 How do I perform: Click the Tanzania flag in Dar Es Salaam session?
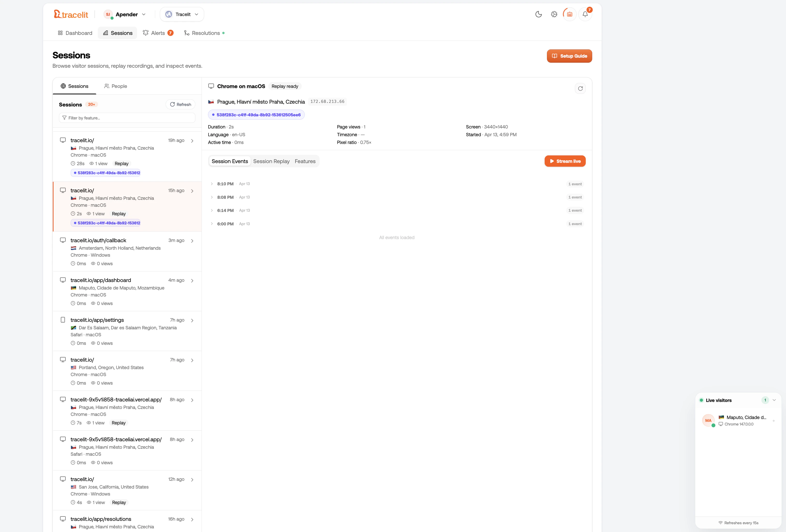tap(73, 328)
